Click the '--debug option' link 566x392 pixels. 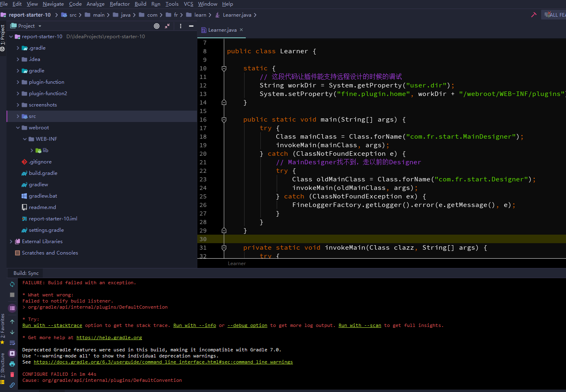click(247, 325)
